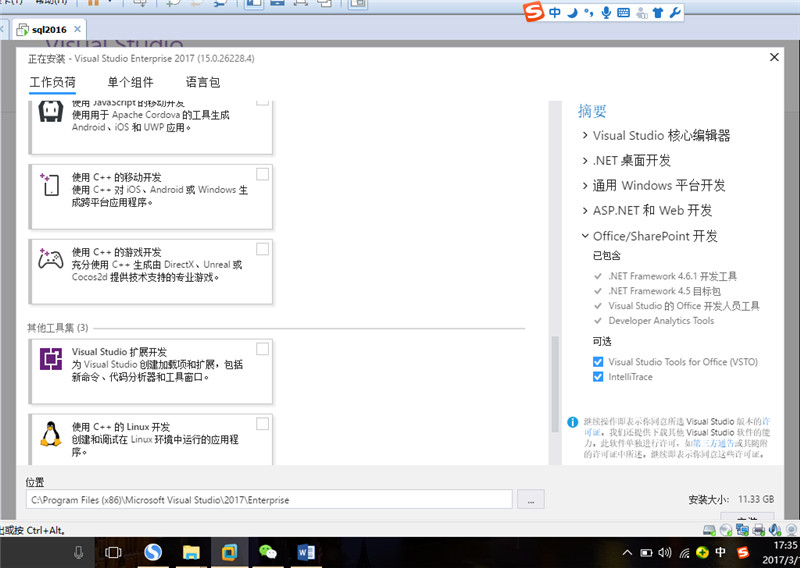Check Visual Studio extension development workload
The height and width of the screenshot is (568, 800).
pyautogui.click(x=262, y=349)
